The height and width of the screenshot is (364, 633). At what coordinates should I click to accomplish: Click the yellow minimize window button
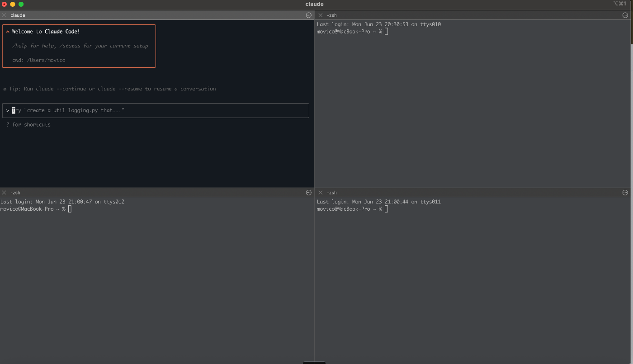(13, 4)
